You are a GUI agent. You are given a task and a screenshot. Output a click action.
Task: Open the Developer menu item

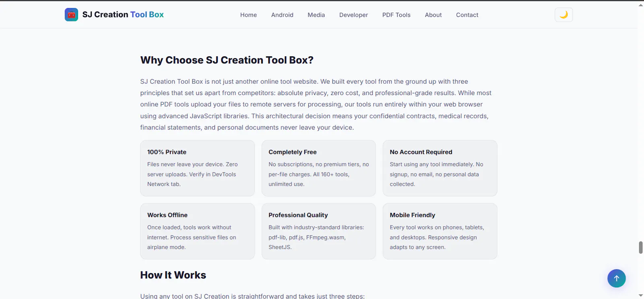click(353, 15)
